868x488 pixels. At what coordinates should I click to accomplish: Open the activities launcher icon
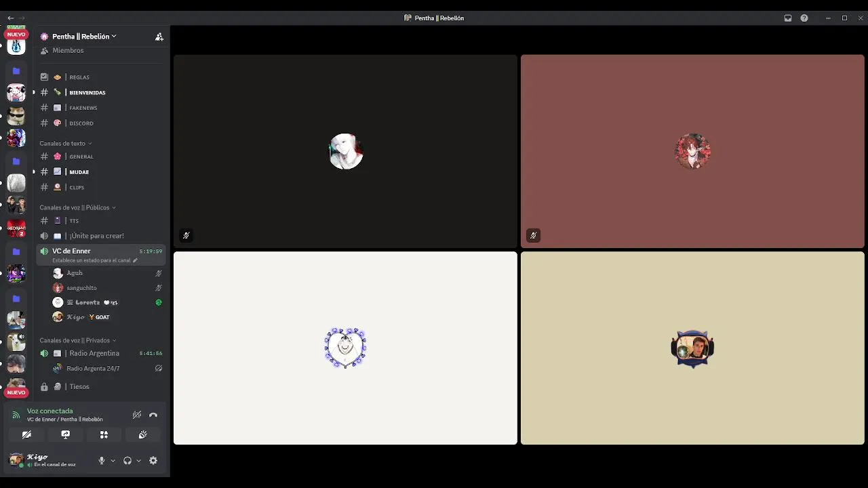104,434
